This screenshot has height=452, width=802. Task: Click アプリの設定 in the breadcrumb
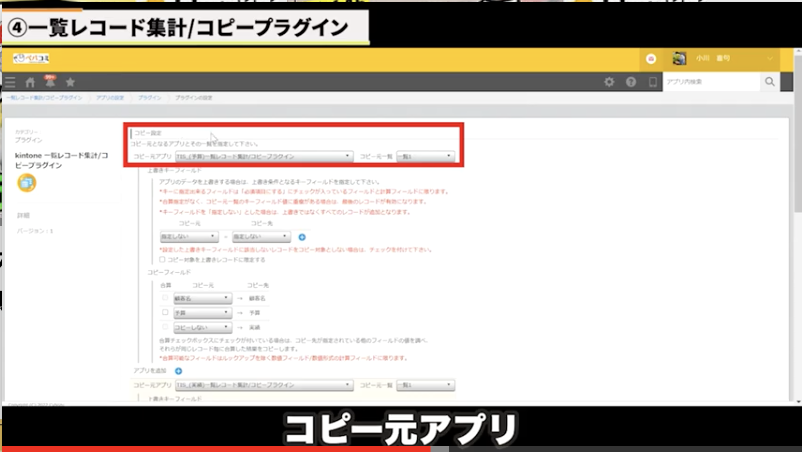click(110, 99)
